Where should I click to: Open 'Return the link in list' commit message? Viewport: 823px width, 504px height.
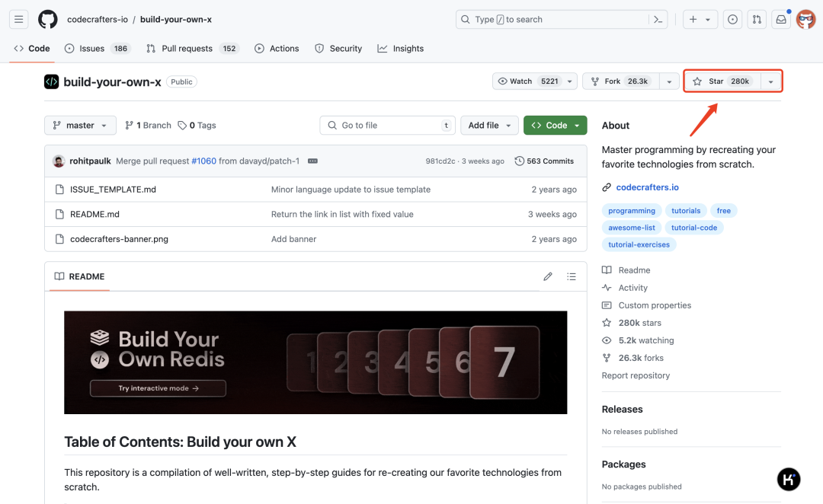342,214
